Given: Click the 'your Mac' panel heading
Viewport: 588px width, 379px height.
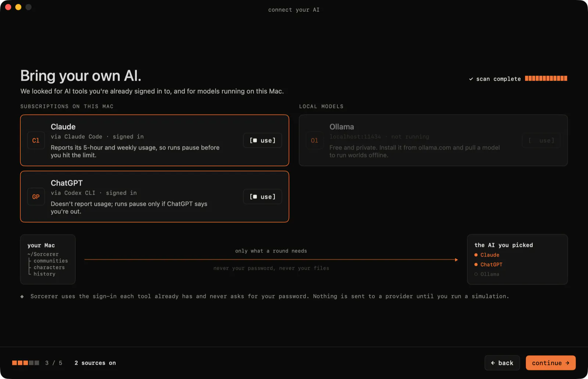Looking at the screenshot, I should tap(41, 246).
